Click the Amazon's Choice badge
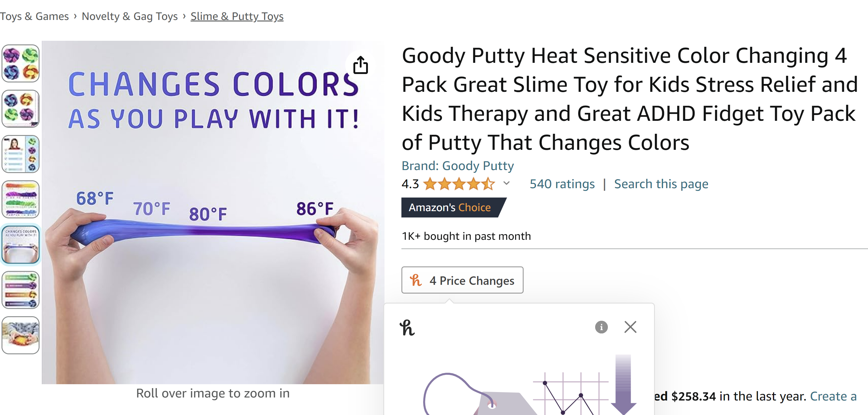Screen dimensions: 868x415 pos(449,207)
